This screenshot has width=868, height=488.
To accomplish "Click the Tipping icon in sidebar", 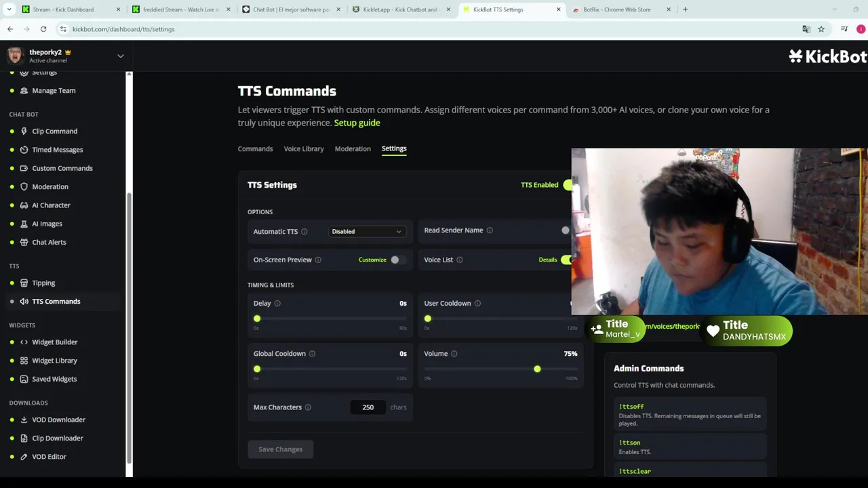I will 24,283.
